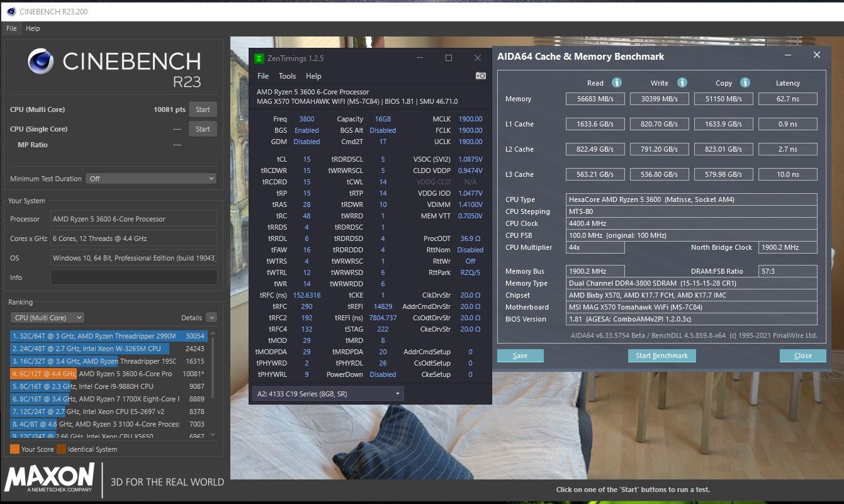The width and height of the screenshot is (844, 504).
Task: Click the North Bridge Clock 1900.2 MHz value
Action: tap(787, 247)
